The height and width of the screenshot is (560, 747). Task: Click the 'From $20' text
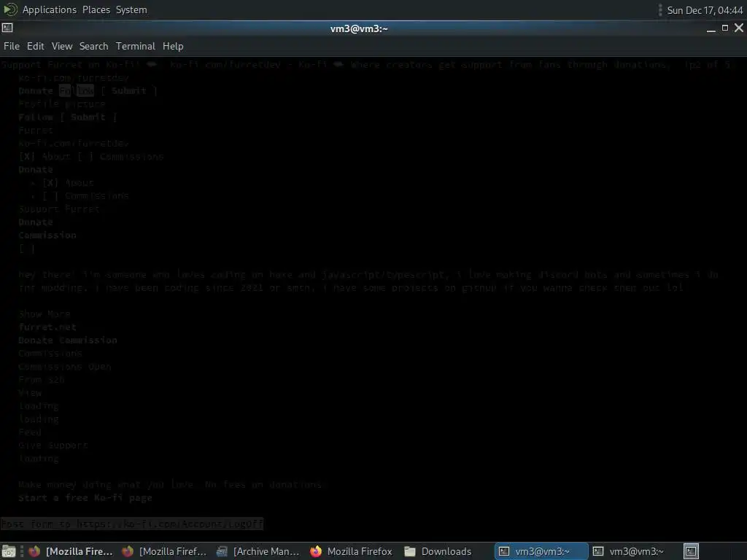tap(42, 379)
